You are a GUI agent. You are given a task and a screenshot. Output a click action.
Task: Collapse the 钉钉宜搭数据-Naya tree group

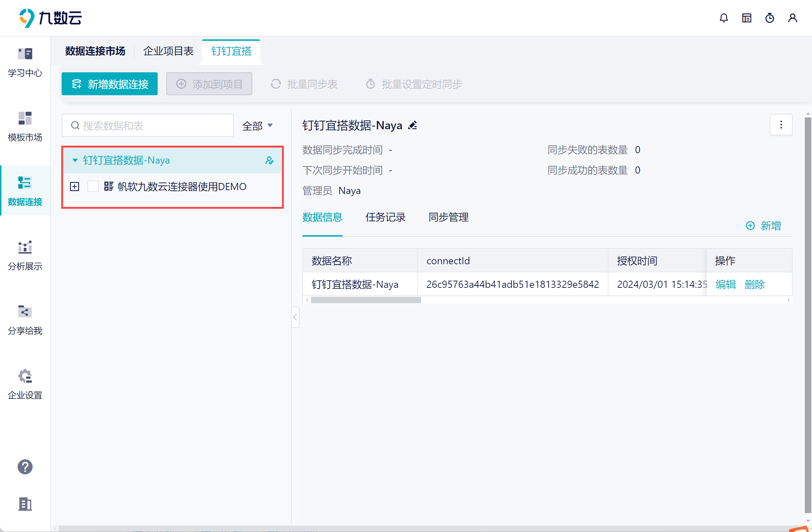coord(75,160)
